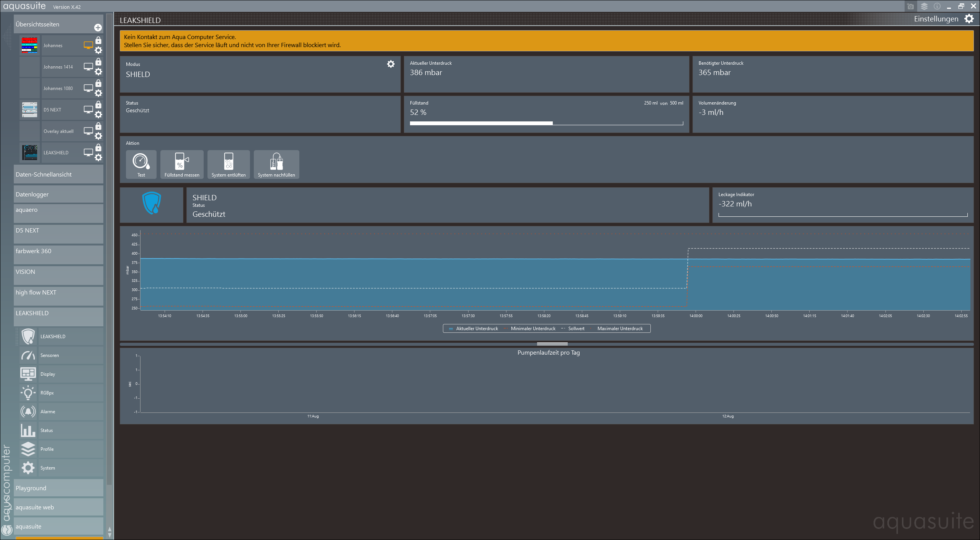The width and height of the screenshot is (980, 540).
Task: Open gear settings for Johannes 1080
Action: coord(98,93)
